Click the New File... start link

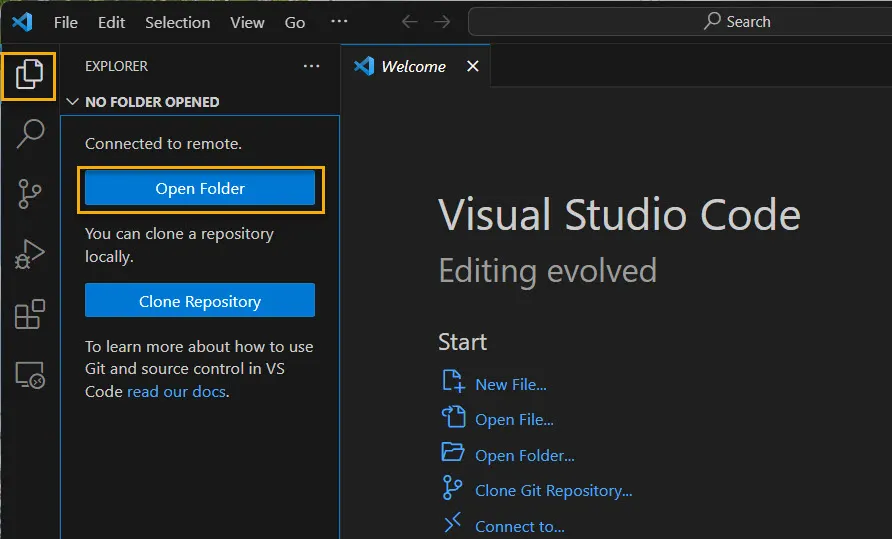click(510, 384)
